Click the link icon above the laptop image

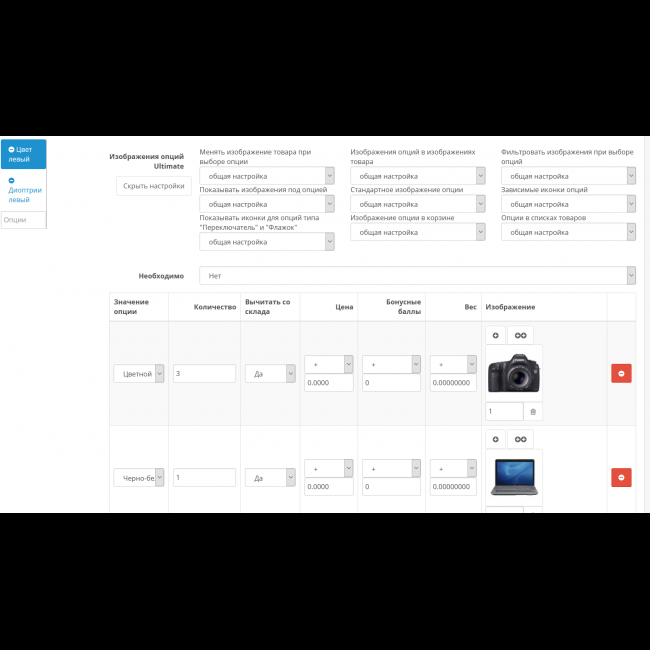coord(520,439)
